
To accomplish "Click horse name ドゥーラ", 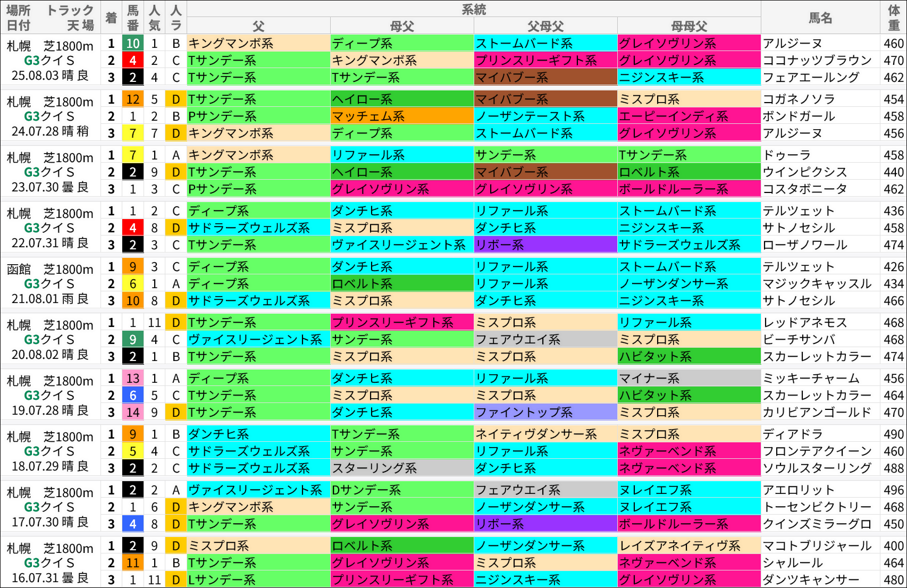I will (x=787, y=155).
